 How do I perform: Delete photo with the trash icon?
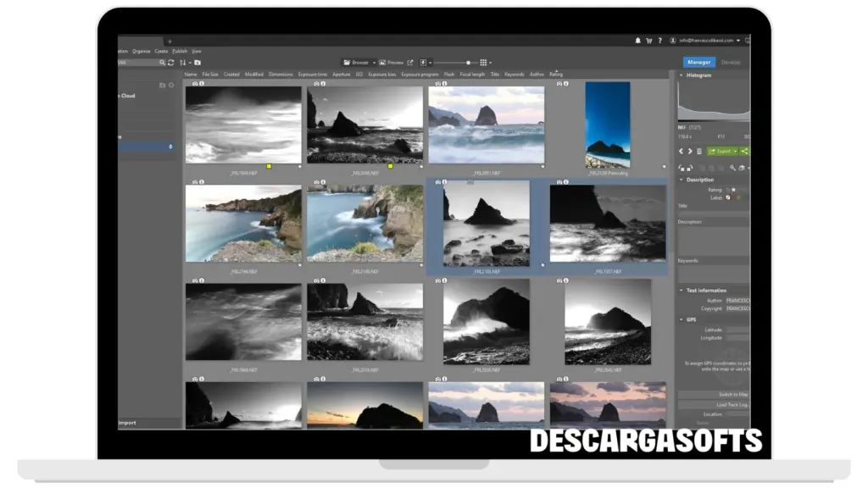pos(699,151)
